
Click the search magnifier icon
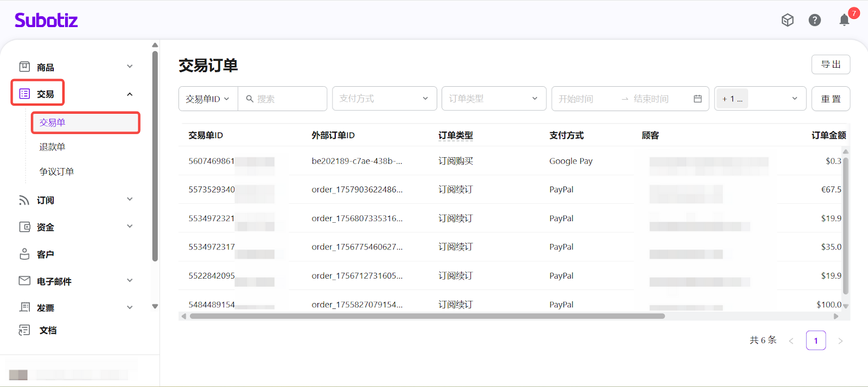pyautogui.click(x=250, y=99)
